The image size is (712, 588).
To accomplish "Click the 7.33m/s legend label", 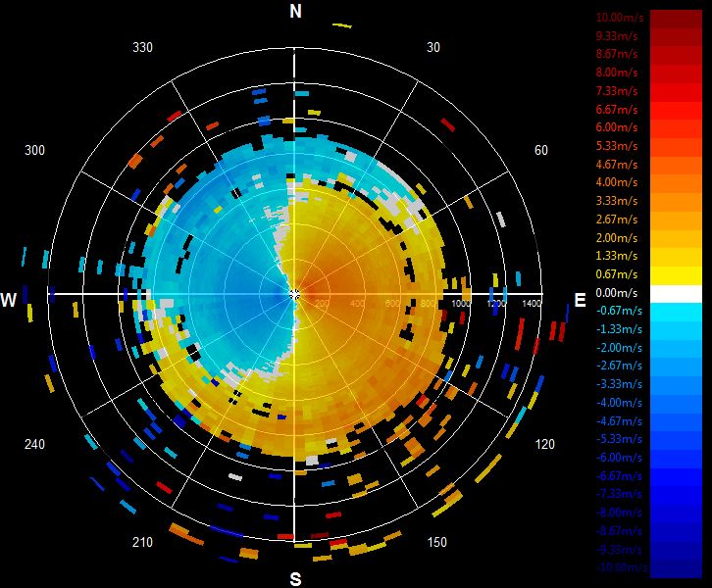I will coord(617,91).
